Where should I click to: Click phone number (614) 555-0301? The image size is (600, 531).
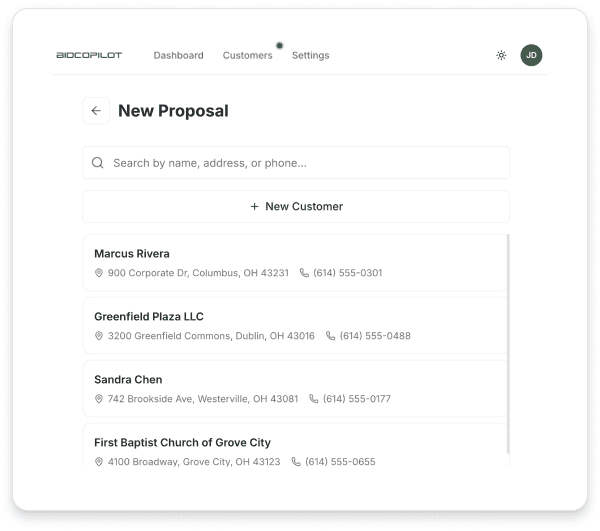(x=347, y=273)
